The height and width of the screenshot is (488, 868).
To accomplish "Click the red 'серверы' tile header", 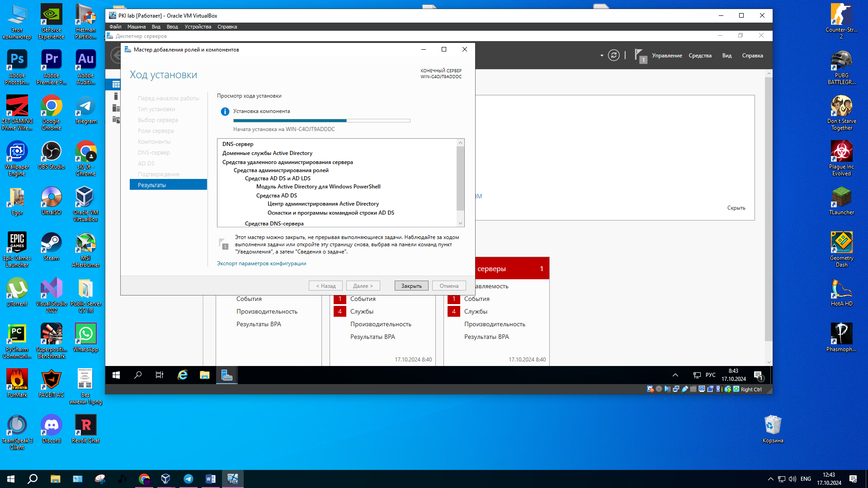I will click(x=512, y=269).
